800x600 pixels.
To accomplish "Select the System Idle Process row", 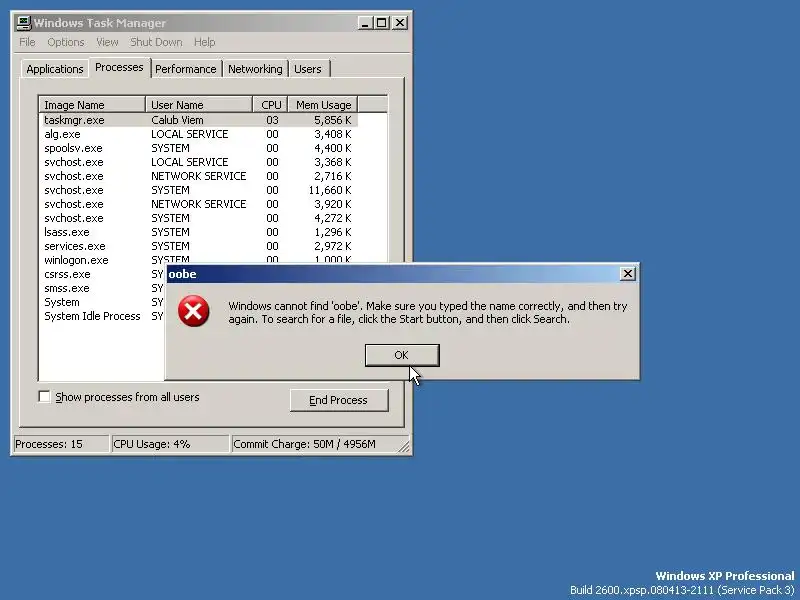I will [x=102, y=316].
